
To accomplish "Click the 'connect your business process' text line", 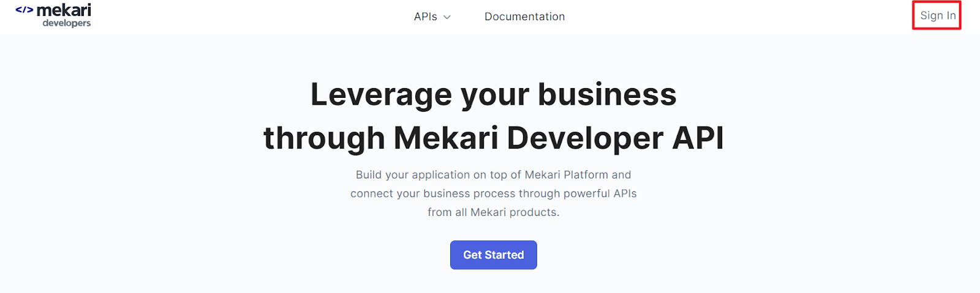I will tap(494, 194).
